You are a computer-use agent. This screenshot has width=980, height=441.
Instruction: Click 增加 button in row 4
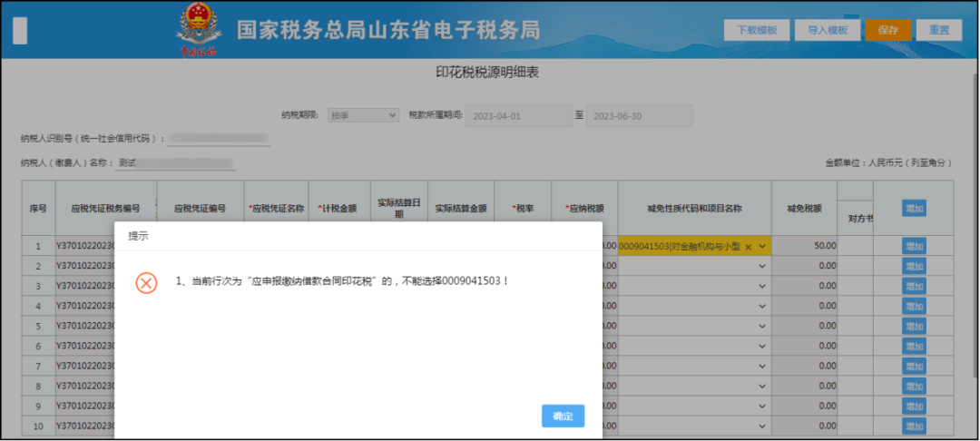914,306
